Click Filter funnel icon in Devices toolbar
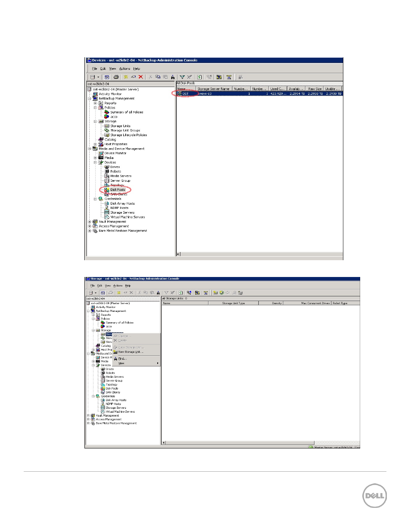The width and height of the screenshot is (411, 532). (x=182, y=77)
